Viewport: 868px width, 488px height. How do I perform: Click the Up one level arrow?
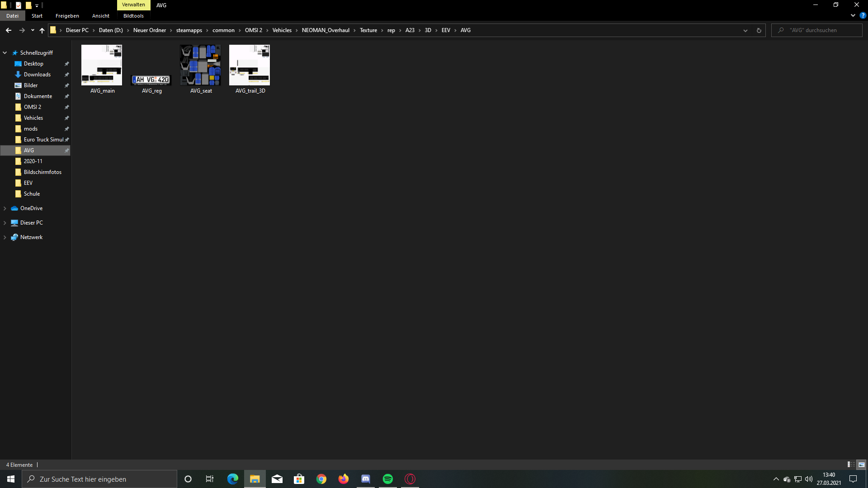(x=42, y=30)
